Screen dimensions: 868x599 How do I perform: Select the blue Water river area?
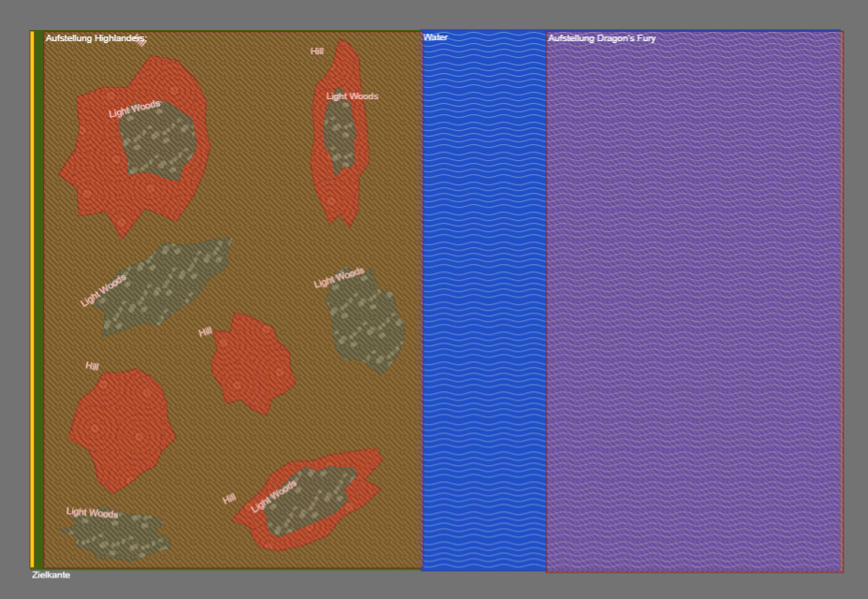(x=484, y=300)
